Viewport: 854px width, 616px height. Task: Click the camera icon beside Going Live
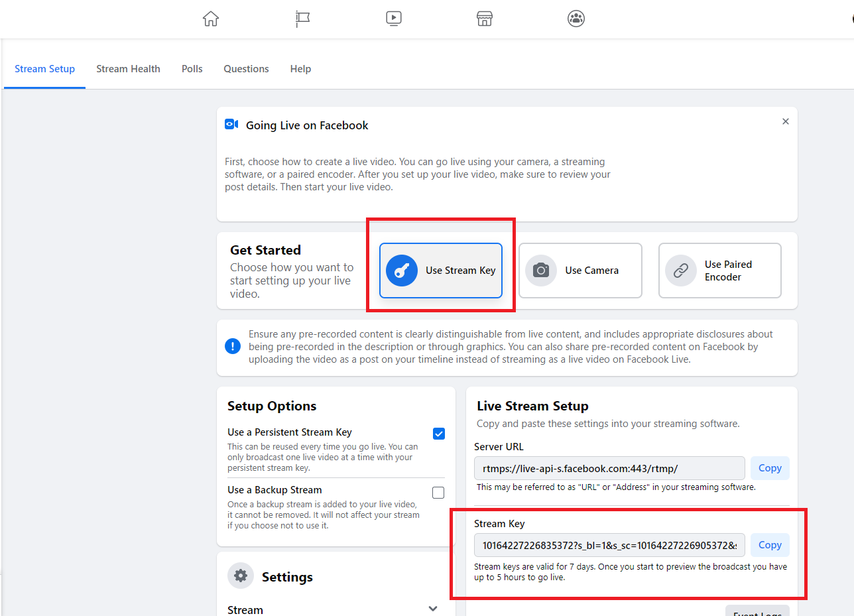(231, 124)
